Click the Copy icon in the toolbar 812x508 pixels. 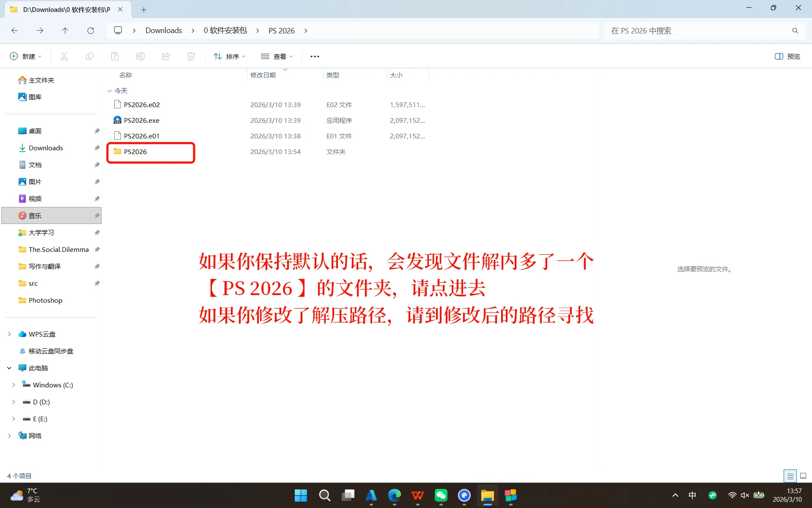click(x=89, y=56)
